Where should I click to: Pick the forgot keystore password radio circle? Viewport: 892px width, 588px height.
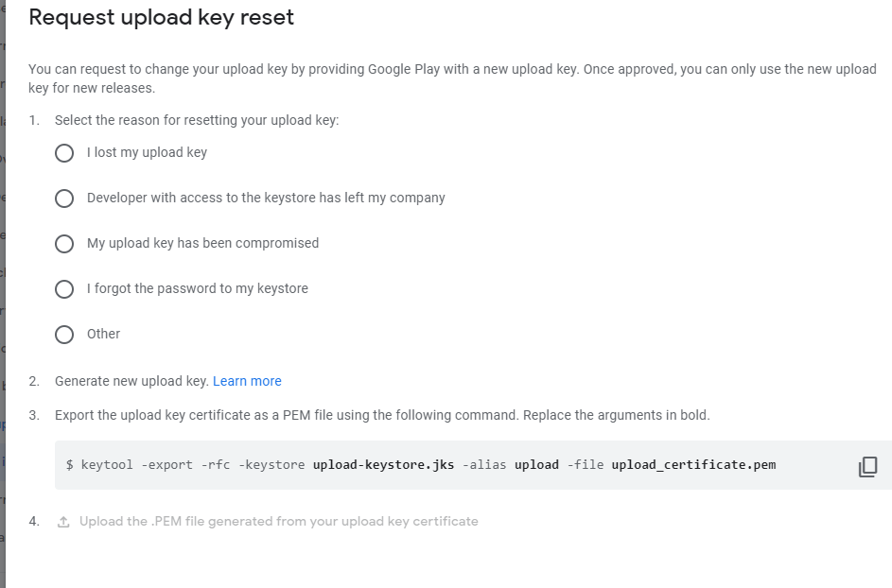(x=64, y=289)
